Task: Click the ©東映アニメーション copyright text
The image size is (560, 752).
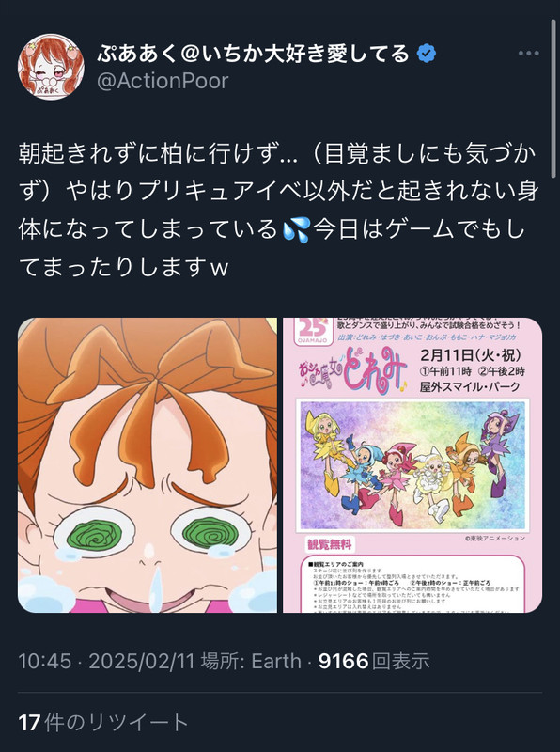Action: pyautogui.click(x=495, y=538)
